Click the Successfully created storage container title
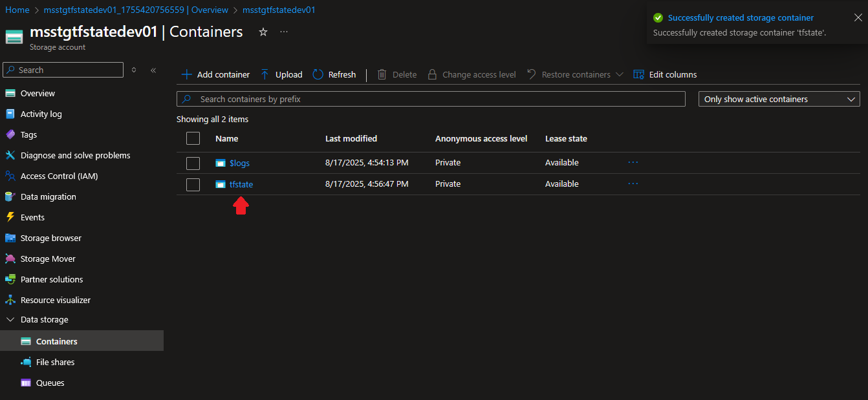This screenshot has width=868, height=400. 741,18
